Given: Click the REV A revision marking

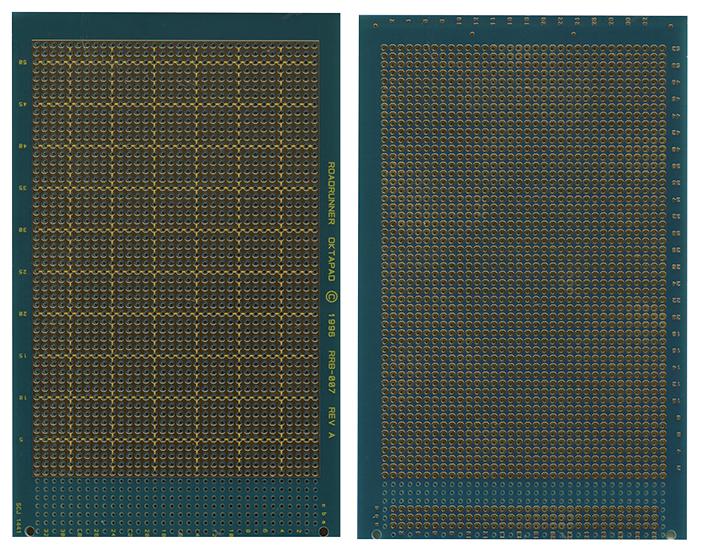Looking at the screenshot, I should pos(331,423).
